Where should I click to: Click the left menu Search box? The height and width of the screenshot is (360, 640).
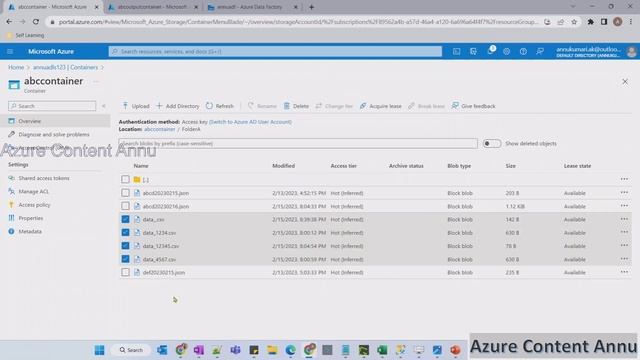(x=52, y=106)
